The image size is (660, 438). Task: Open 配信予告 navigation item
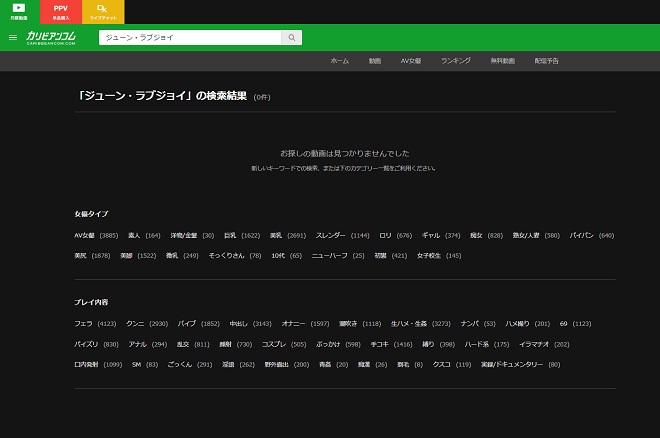[546, 61]
